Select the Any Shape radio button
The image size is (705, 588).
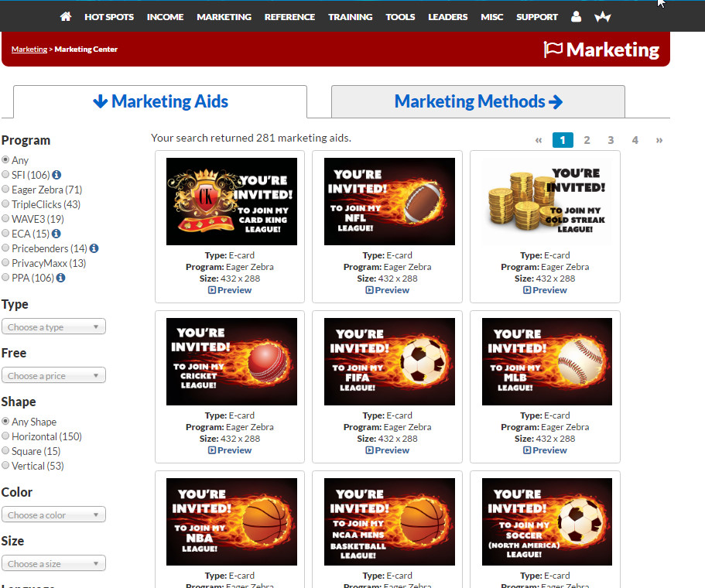tap(5, 421)
